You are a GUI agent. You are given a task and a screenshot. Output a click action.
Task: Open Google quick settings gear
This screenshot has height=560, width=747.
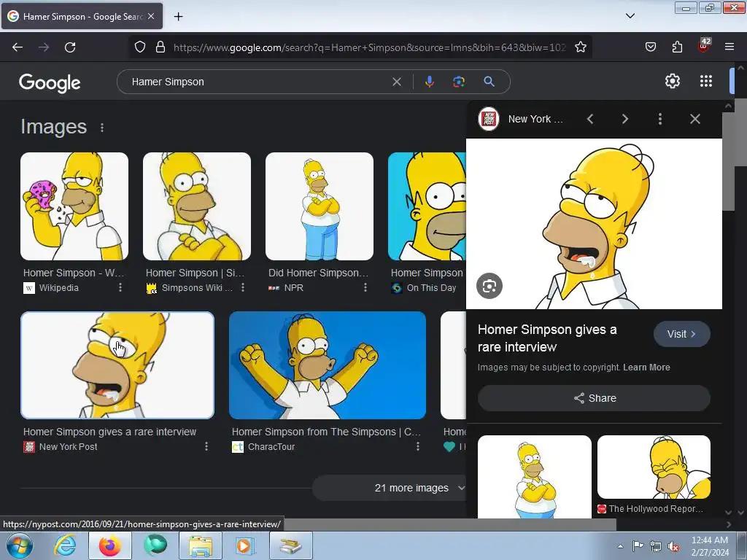(672, 82)
